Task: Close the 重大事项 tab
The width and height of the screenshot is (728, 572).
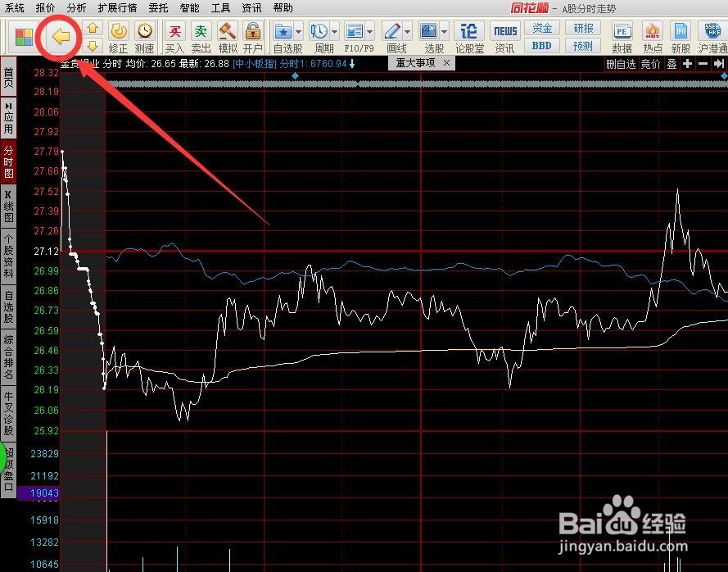Action: coord(446,63)
